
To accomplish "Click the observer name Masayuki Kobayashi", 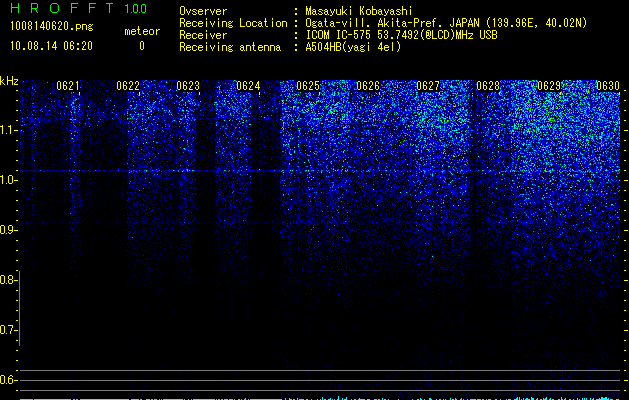I will pyautogui.click(x=359, y=11).
